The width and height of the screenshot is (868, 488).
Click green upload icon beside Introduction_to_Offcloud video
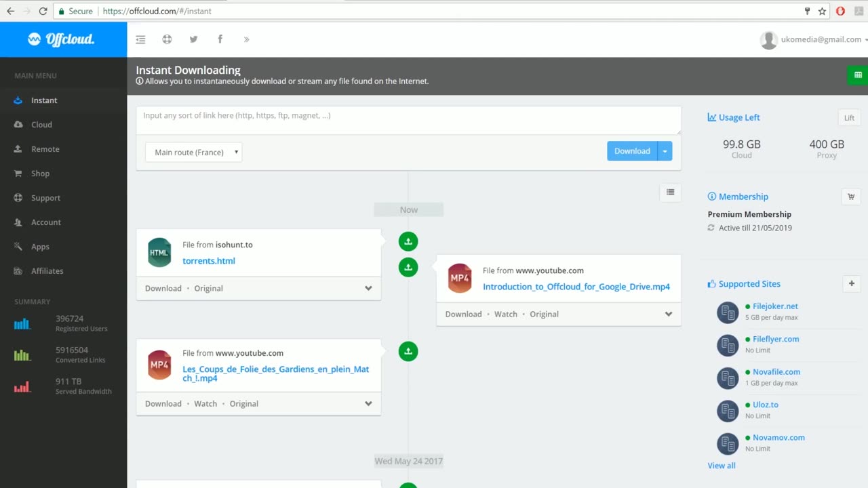click(x=408, y=267)
